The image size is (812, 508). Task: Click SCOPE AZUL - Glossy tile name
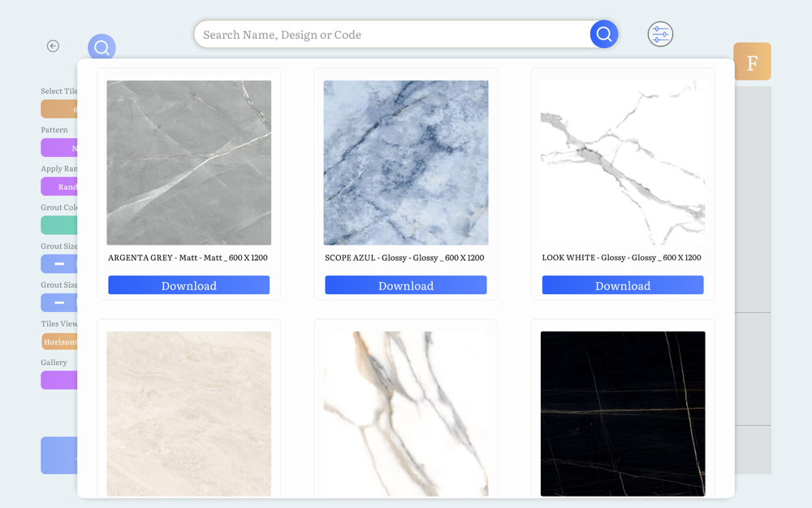(x=404, y=258)
